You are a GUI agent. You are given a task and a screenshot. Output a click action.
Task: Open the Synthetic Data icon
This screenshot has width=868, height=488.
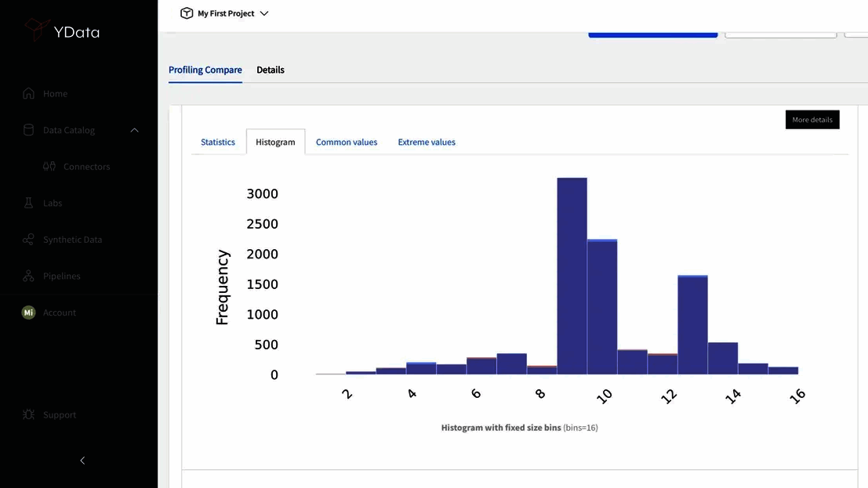(x=29, y=240)
